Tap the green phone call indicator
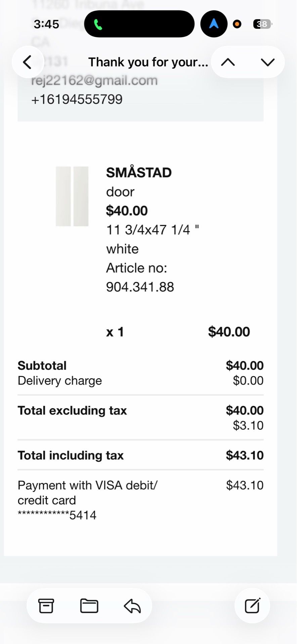The width and height of the screenshot is (297, 644). (x=98, y=24)
